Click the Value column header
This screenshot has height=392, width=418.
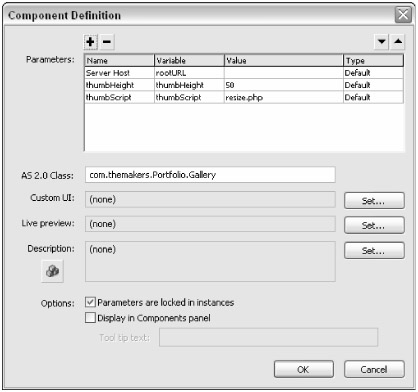click(284, 61)
